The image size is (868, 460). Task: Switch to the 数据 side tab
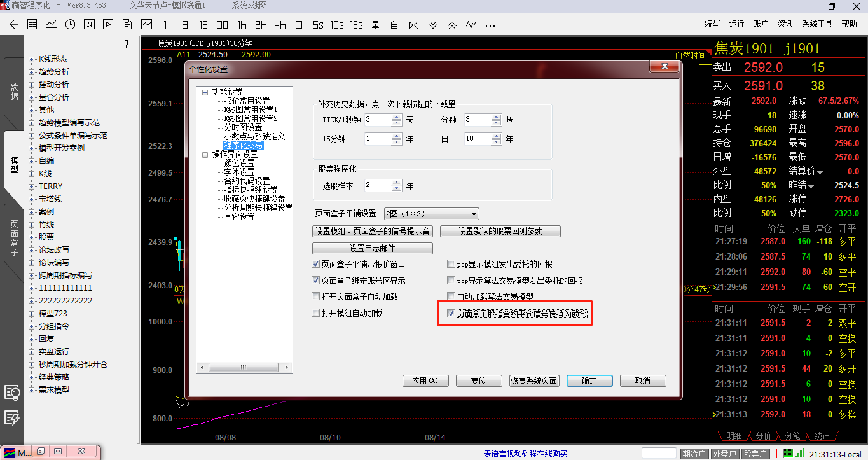click(14, 92)
